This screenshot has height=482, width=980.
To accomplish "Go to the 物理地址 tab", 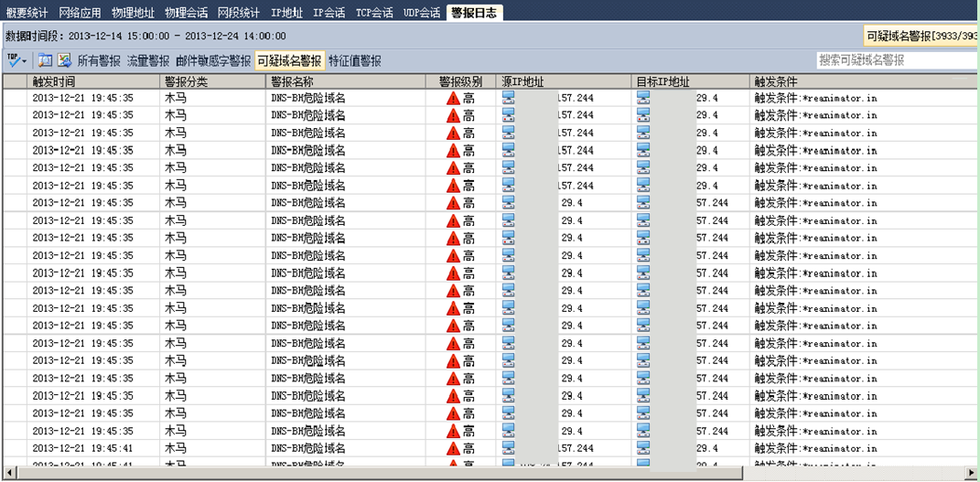I will (133, 13).
